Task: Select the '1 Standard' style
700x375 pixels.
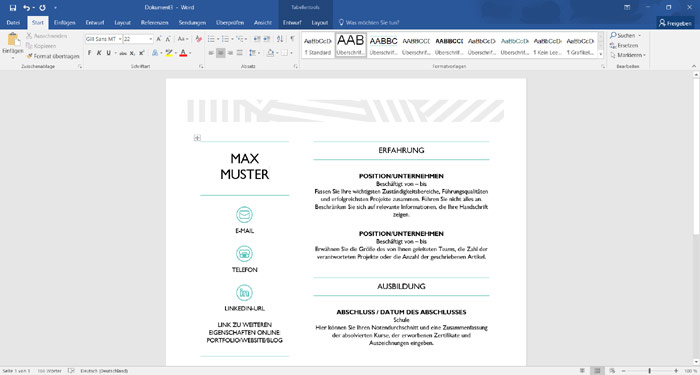Action: pyautogui.click(x=318, y=45)
